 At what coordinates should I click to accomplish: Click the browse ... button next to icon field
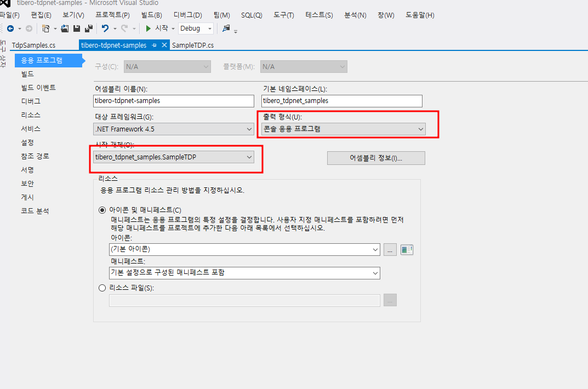390,250
